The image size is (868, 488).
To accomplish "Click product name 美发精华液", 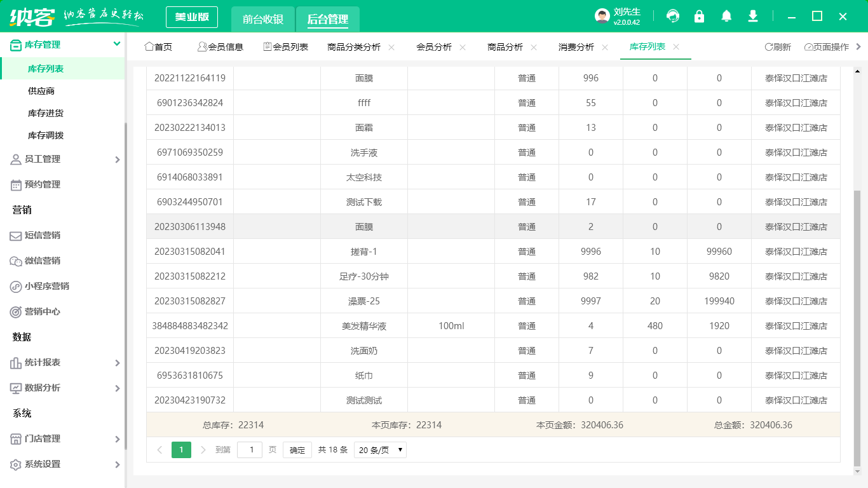I will click(364, 326).
